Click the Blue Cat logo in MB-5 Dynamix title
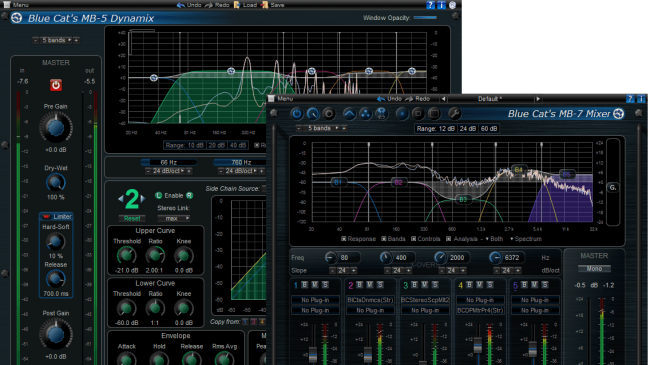Screen dimensions: 650x365 coord(17,18)
